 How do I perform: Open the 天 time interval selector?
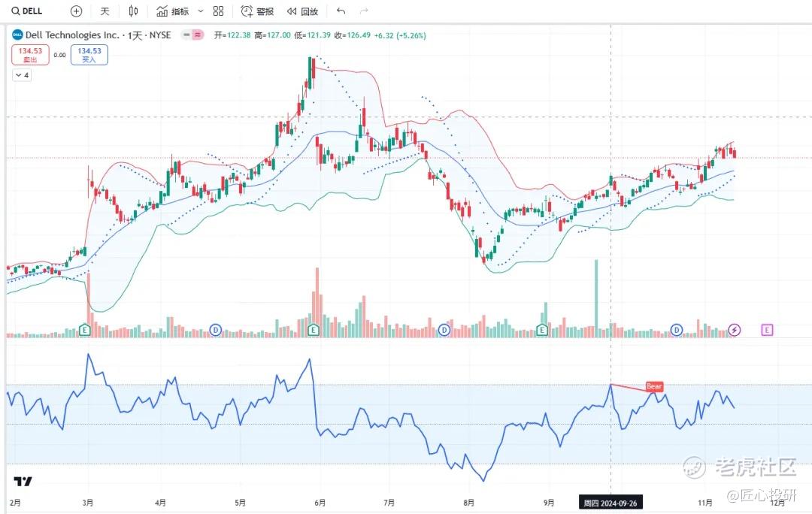105,11
